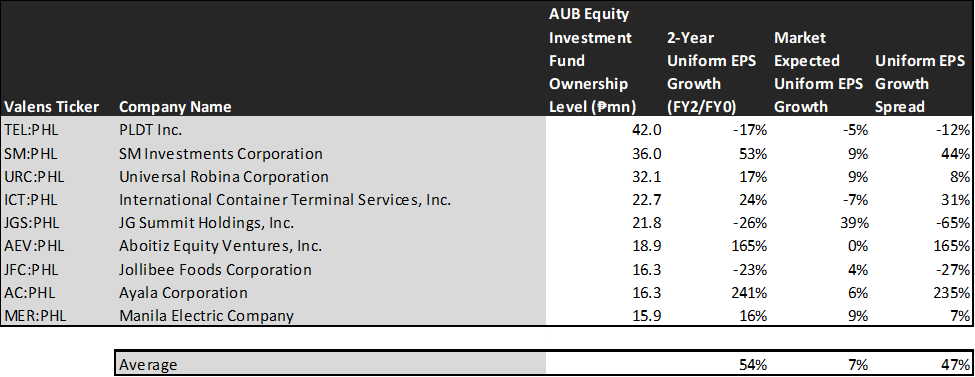Click Manila Electric Company cell
Viewport: 975px width, 377px height.
[206, 316]
